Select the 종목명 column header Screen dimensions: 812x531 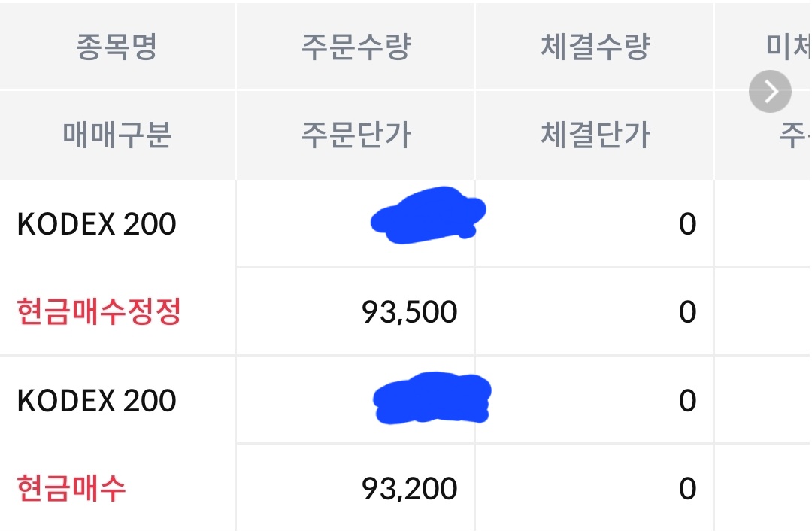pos(117,47)
